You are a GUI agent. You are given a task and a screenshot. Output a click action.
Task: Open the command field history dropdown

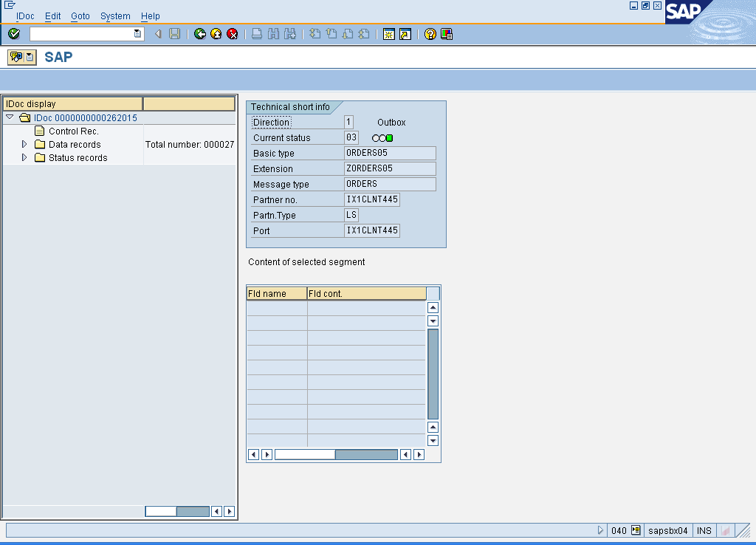(x=137, y=34)
